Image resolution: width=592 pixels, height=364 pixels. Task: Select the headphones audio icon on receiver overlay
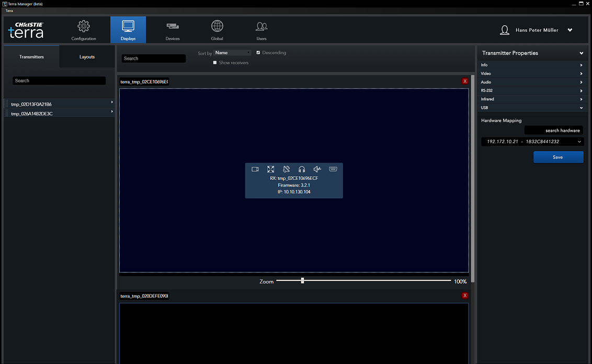tap(301, 168)
